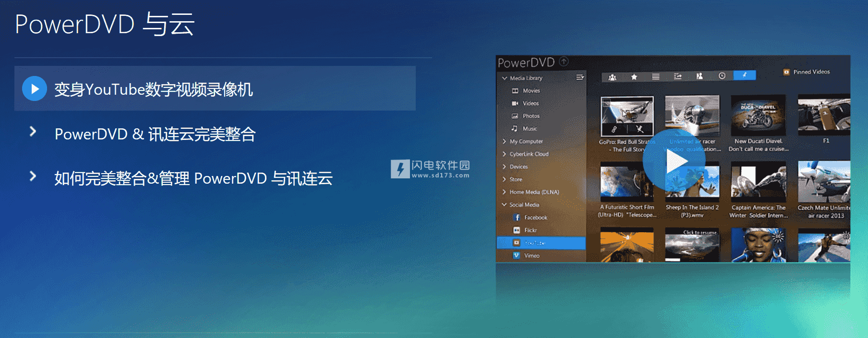Open the Captain America video thumbnail
Image resolution: width=868 pixels, height=338 pixels.
758,181
